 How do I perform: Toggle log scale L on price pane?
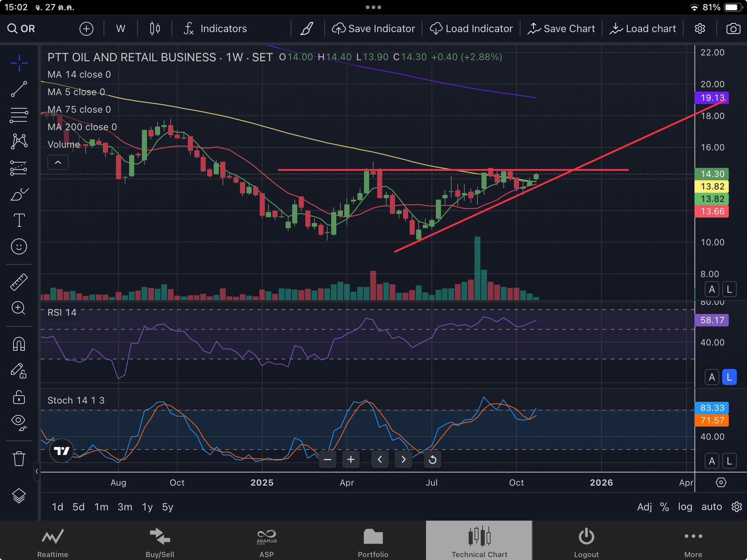pyautogui.click(x=729, y=289)
